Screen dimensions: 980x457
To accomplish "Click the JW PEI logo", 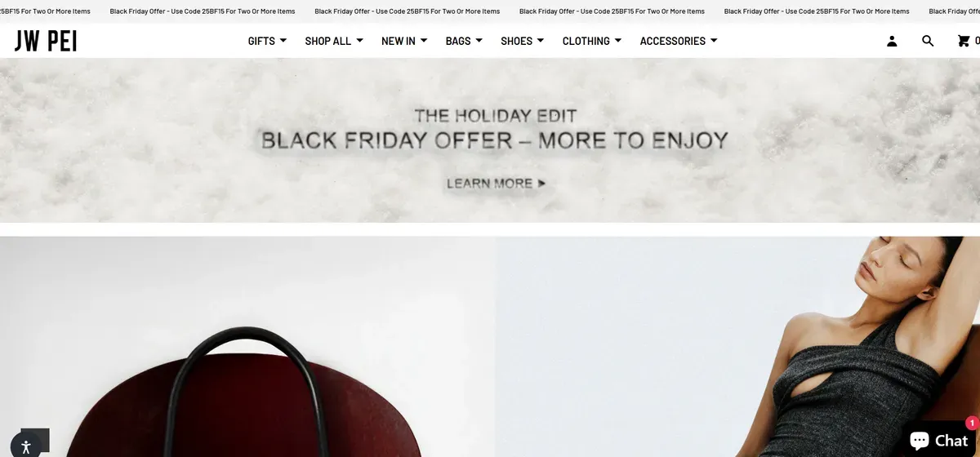I will coord(46,41).
